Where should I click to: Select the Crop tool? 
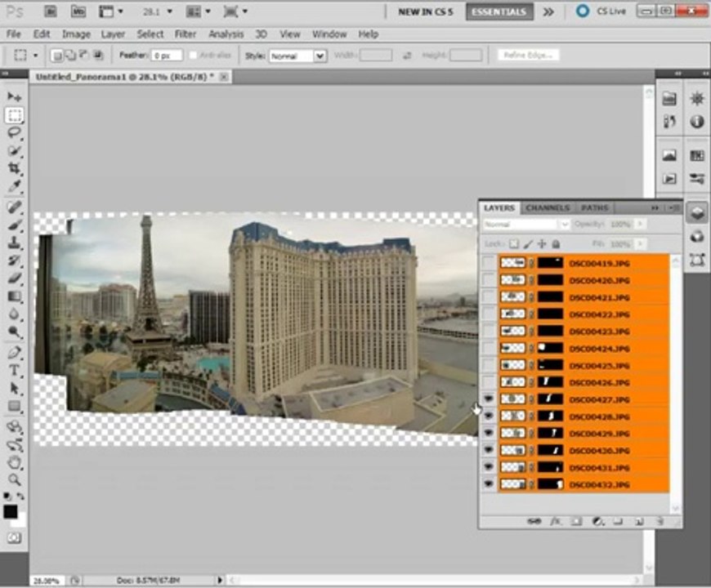pyautogui.click(x=14, y=168)
